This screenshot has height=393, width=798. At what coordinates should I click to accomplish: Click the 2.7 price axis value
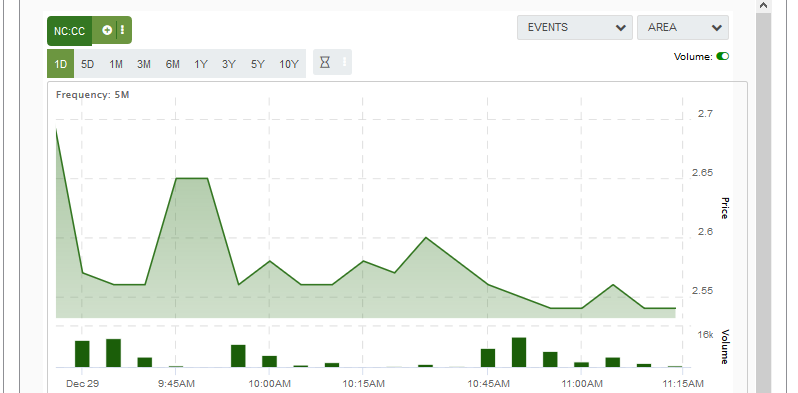tap(705, 114)
